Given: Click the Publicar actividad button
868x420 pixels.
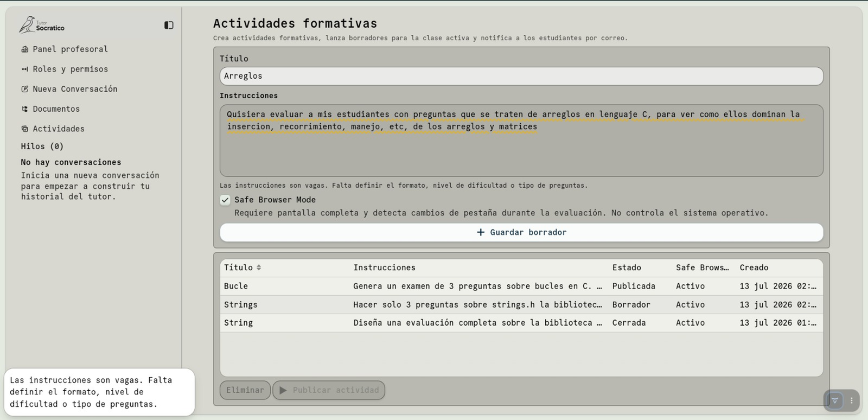Looking at the screenshot, I should (329, 390).
